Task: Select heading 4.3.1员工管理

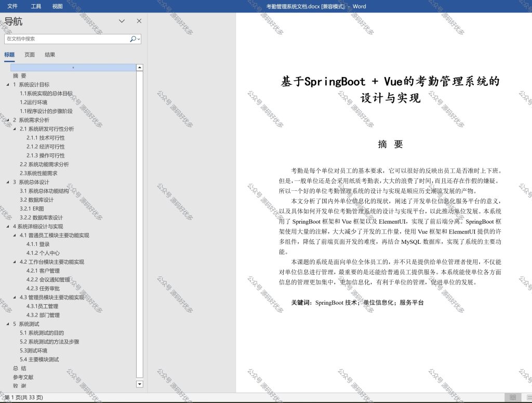Action: tap(42, 306)
